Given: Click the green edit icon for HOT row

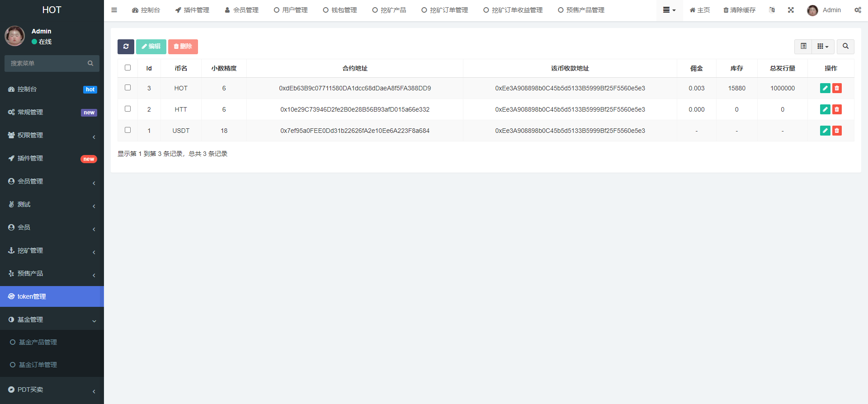Looking at the screenshot, I should point(825,88).
